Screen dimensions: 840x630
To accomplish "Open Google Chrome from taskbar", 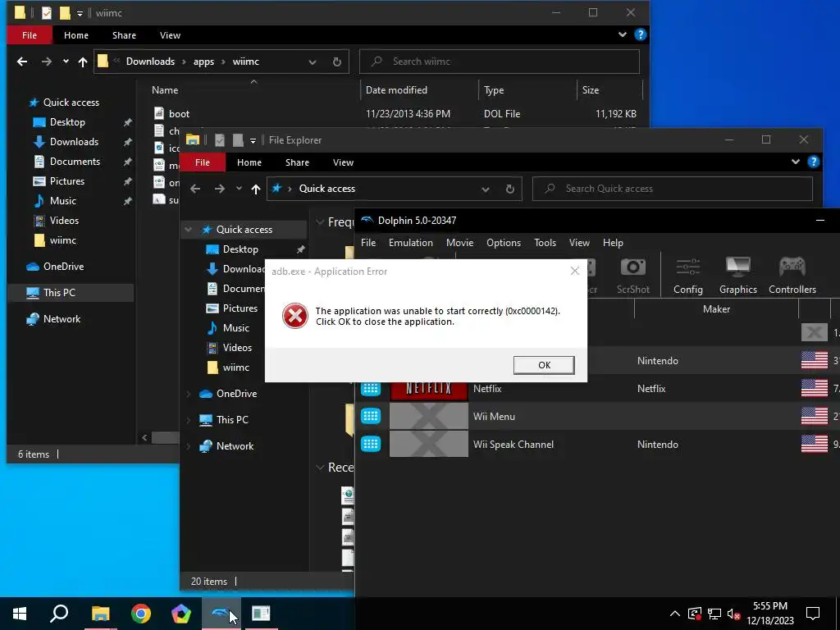I will tap(141, 614).
